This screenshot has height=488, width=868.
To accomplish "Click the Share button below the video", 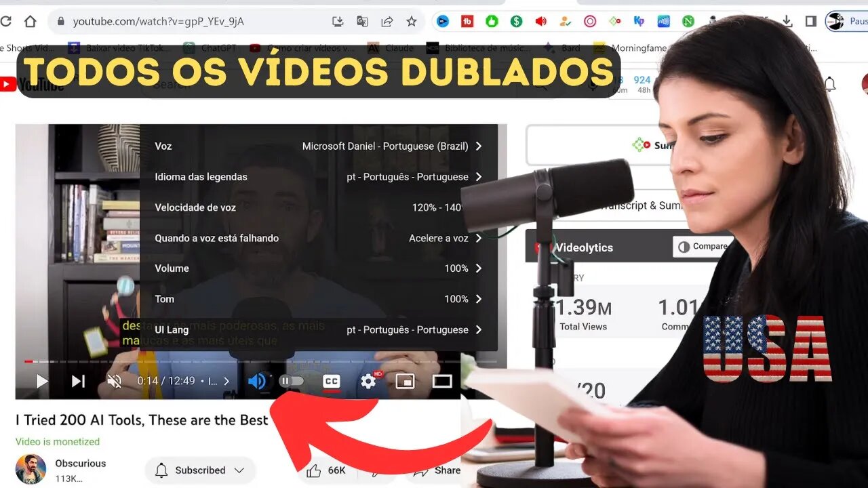I will pos(436,470).
